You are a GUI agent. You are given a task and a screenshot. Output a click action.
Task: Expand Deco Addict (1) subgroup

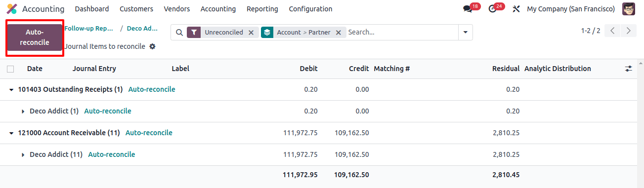point(23,112)
